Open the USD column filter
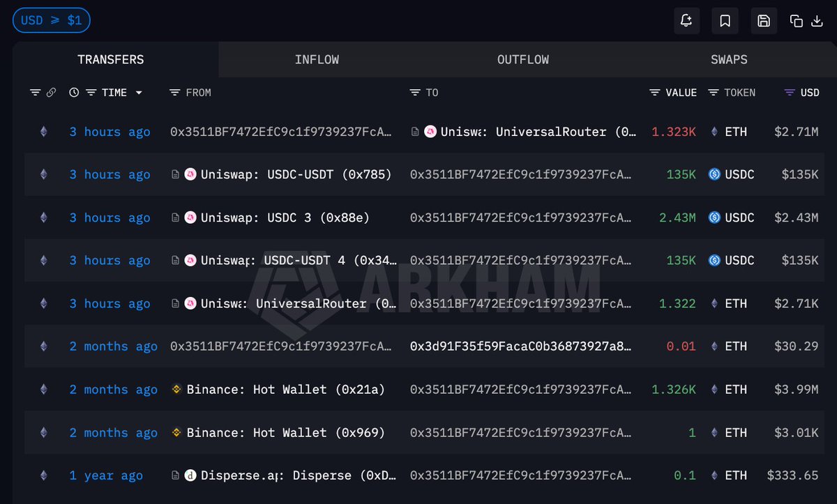The width and height of the screenshot is (837, 504). tap(790, 93)
